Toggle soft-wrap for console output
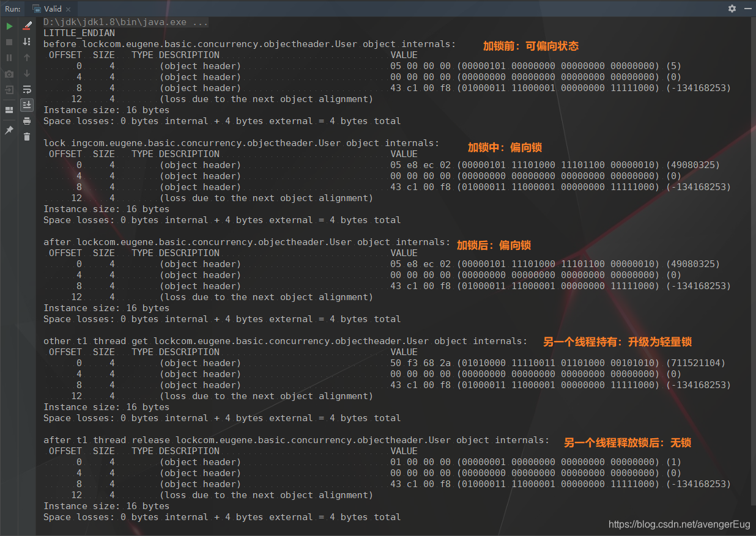The width and height of the screenshot is (756, 536). (27, 89)
